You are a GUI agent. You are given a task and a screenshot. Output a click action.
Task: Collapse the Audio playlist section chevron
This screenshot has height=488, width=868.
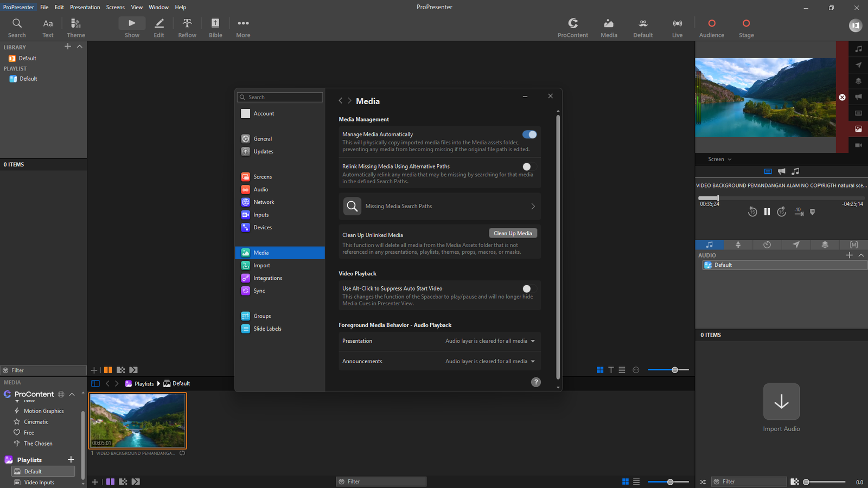(x=861, y=255)
